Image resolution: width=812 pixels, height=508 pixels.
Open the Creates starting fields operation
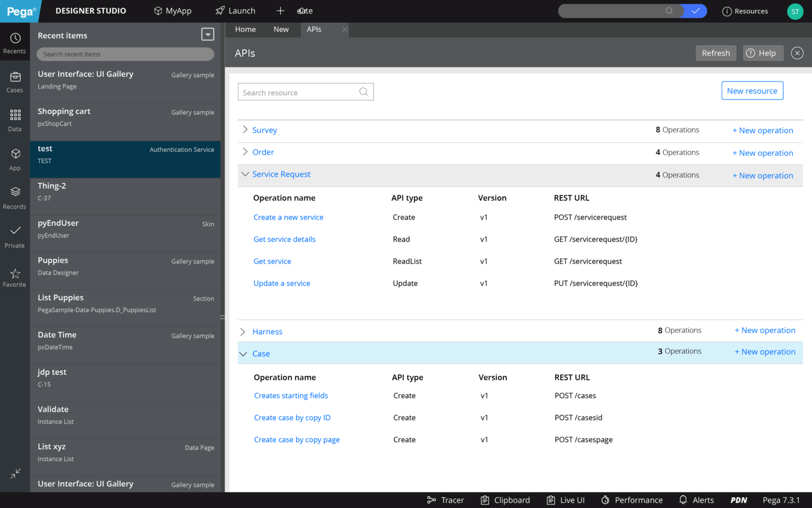tap(291, 396)
